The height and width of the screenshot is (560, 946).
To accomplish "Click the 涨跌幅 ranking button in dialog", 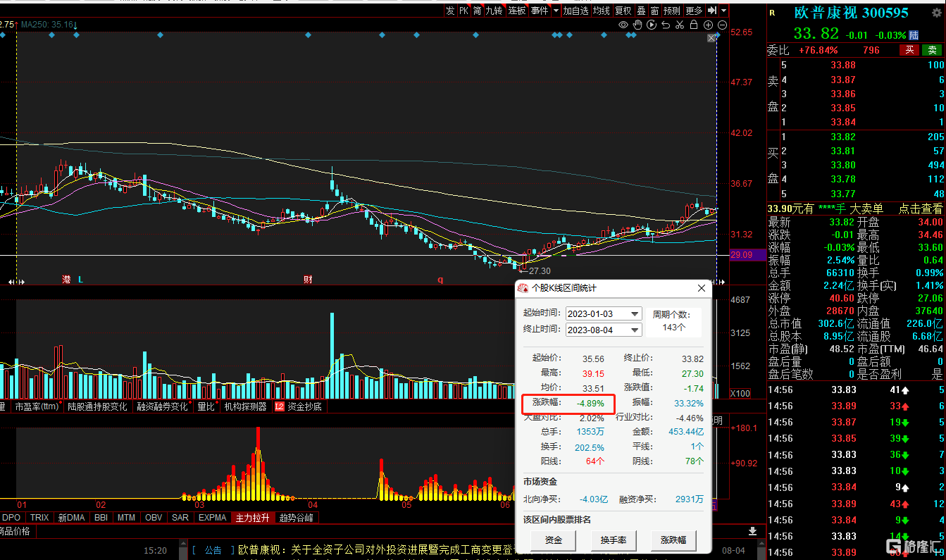I will (x=673, y=540).
